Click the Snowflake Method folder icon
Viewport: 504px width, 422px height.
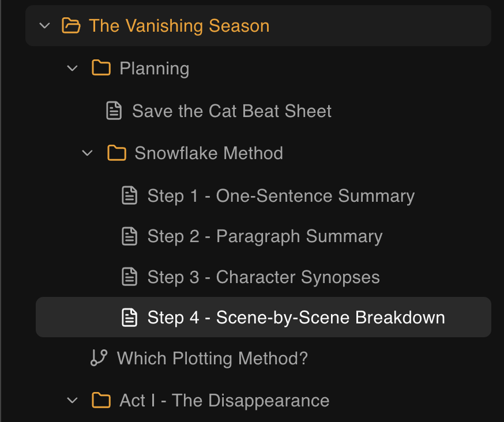116,153
